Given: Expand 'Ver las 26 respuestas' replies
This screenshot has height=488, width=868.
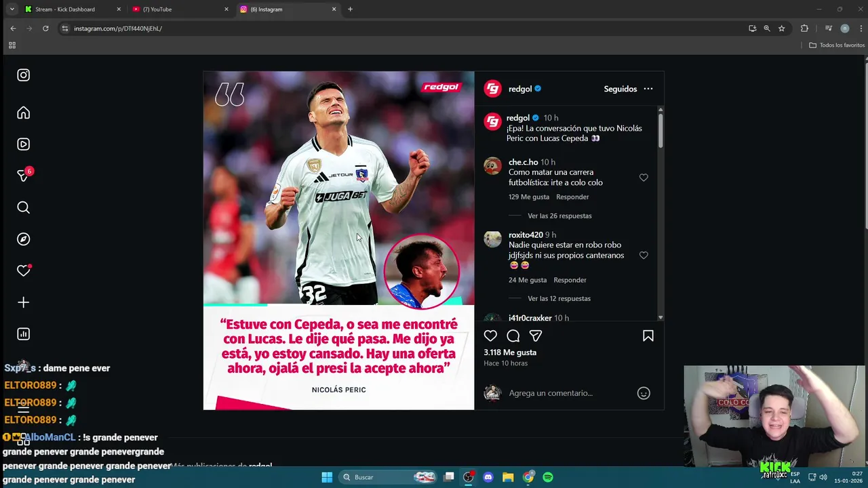Looking at the screenshot, I should point(559,216).
